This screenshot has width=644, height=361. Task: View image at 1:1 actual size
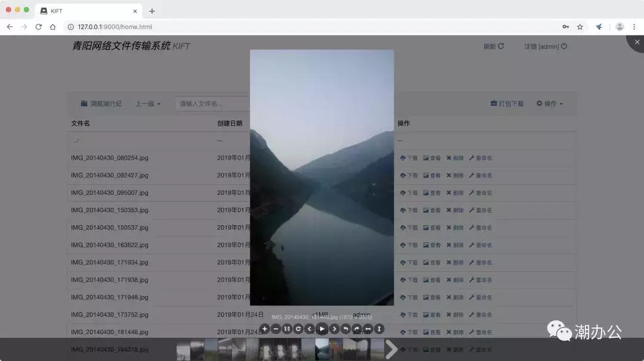(287, 328)
